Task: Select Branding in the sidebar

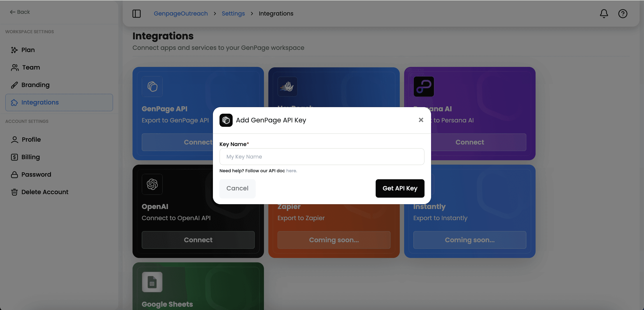Action: [x=35, y=85]
